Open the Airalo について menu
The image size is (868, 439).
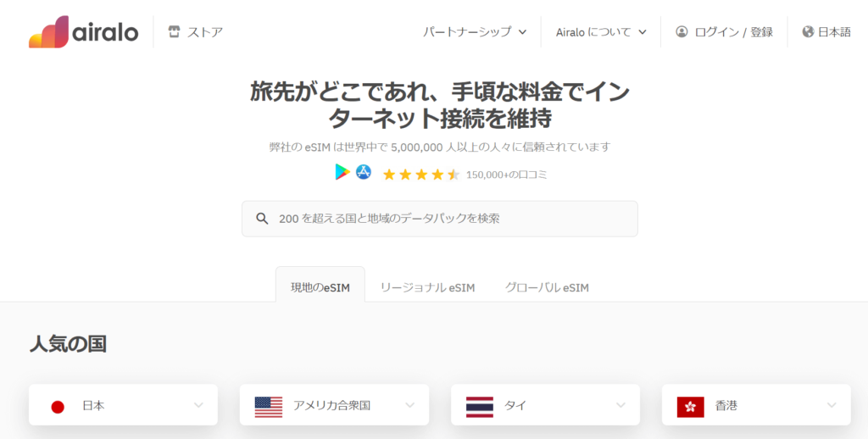point(601,32)
